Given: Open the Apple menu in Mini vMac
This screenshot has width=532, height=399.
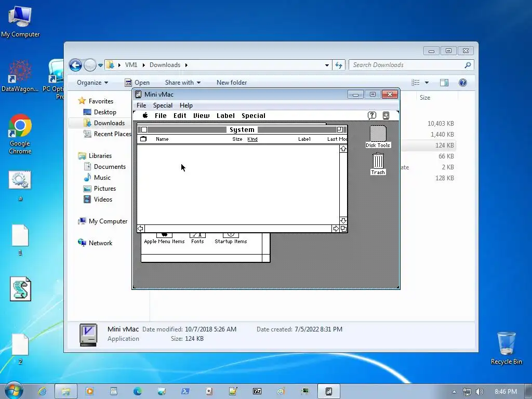Looking at the screenshot, I should coord(145,115).
